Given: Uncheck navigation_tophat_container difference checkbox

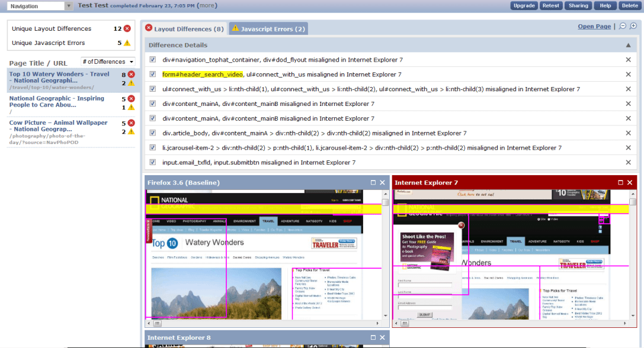Looking at the screenshot, I should pos(153,60).
